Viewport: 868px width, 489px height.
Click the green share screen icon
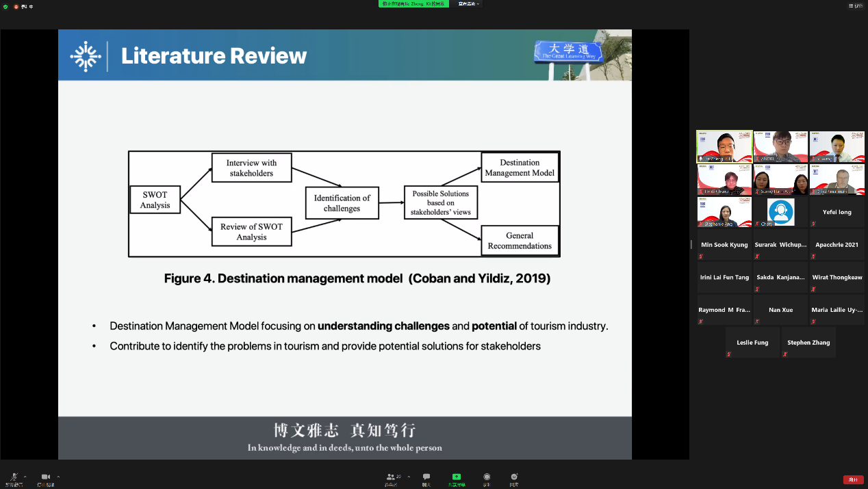coord(457,477)
